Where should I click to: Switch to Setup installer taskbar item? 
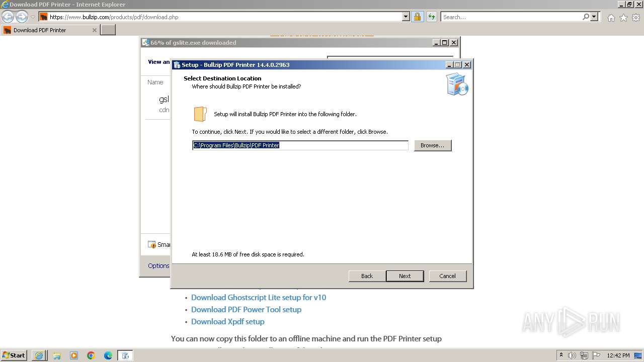[125, 355]
